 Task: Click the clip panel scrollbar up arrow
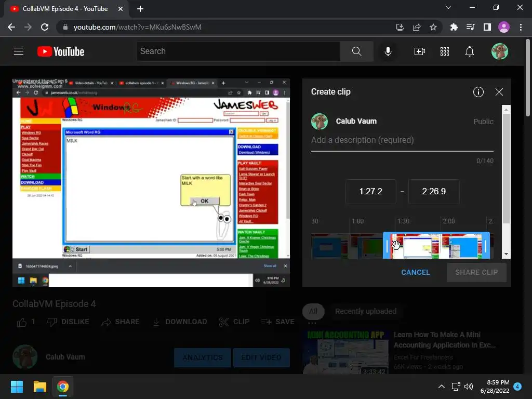506,110
